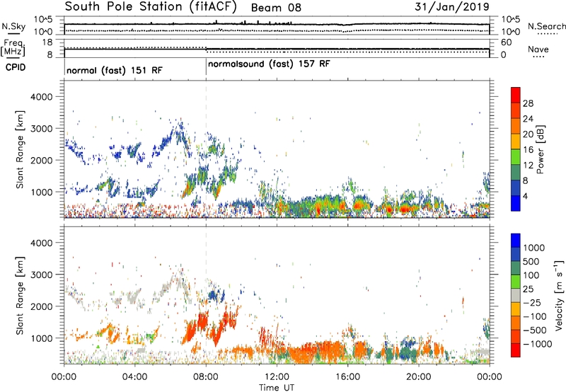This screenshot has height=392, width=566.
Task: Click the 'Nave' legend label
Action: click(x=538, y=49)
